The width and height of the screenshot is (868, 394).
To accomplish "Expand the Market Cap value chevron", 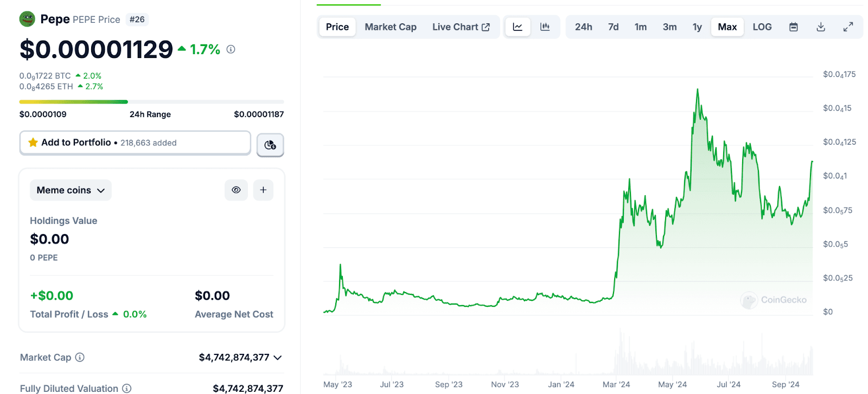I will (x=278, y=358).
